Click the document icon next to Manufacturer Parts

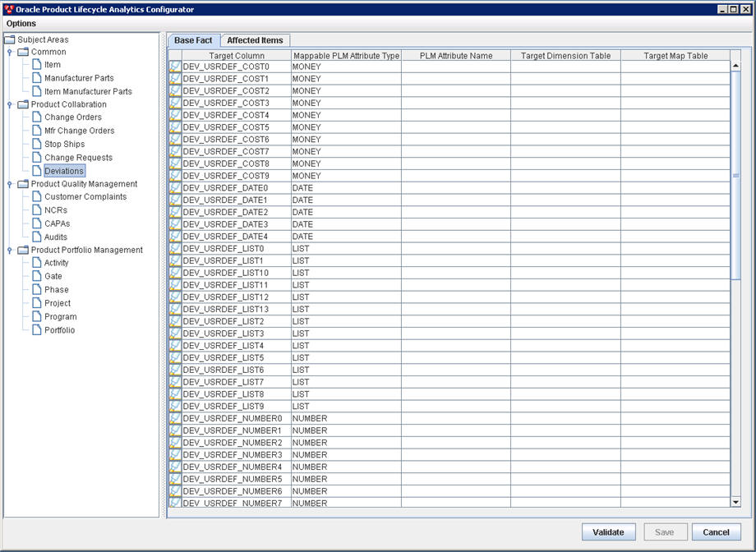pyautogui.click(x=37, y=77)
